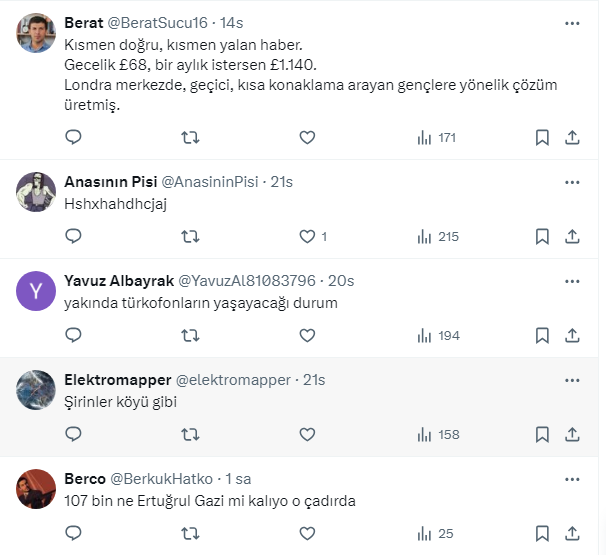
Task: Click Yavuz Albayrak's purple Y avatar
Action: point(37,291)
